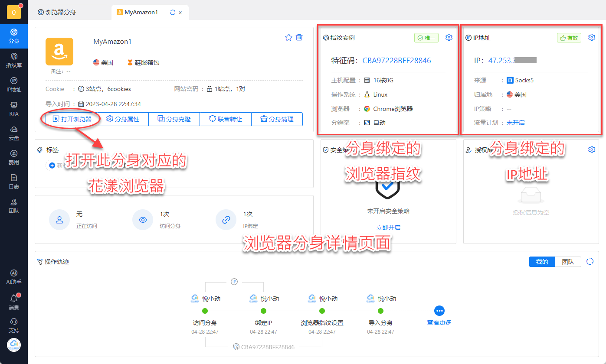This screenshot has width=606, height=364.
Task: Open 分身属性 profile properties
Action: point(123,119)
